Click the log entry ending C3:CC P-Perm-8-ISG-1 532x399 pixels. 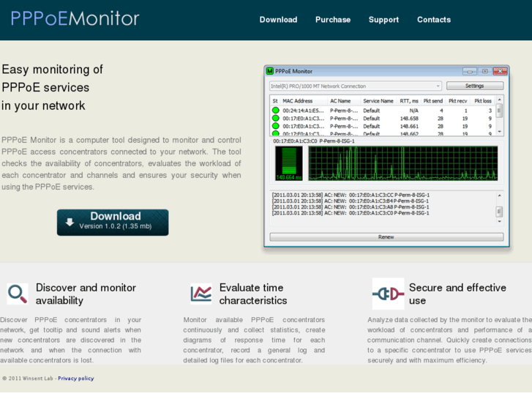coord(351,195)
